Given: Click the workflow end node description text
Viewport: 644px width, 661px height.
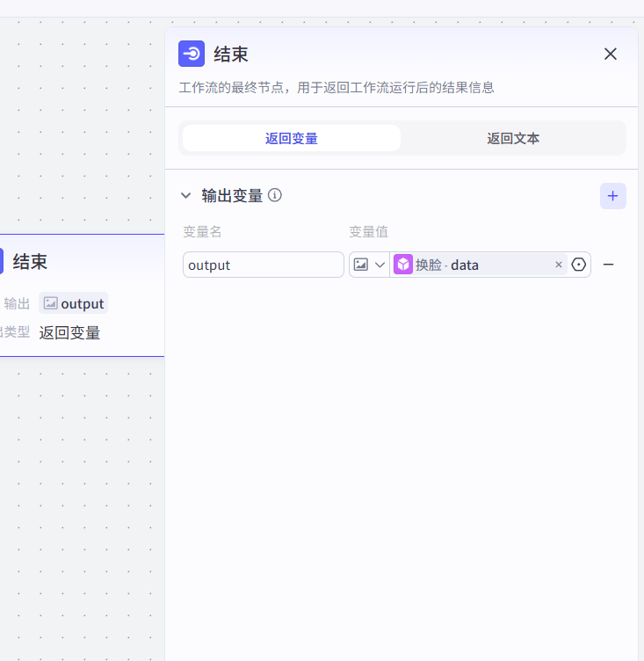Looking at the screenshot, I should [336, 88].
